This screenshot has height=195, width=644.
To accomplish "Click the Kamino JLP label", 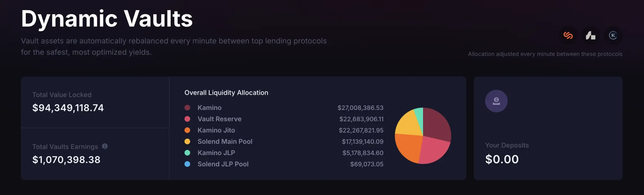I will click(x=216, y=153).
